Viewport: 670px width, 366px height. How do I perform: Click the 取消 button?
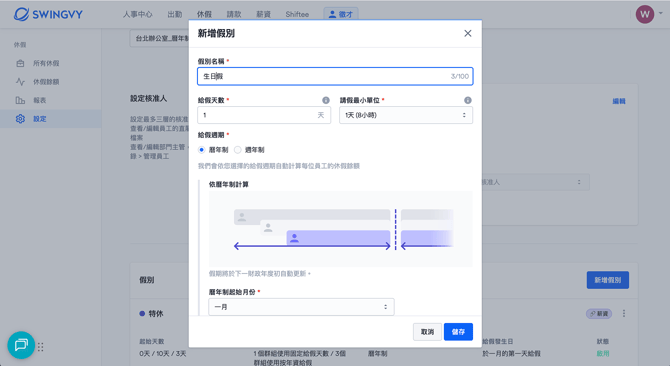tap(427, 332)
